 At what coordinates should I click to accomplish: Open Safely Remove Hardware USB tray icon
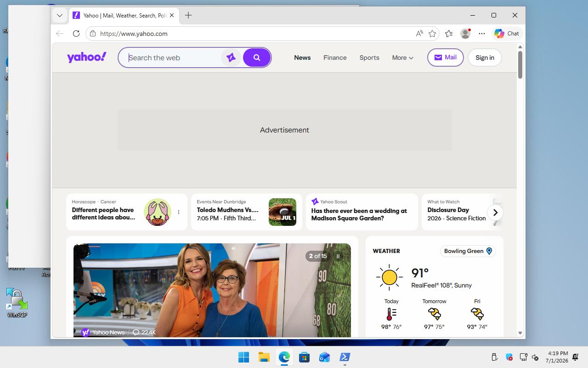pos(495,357)
